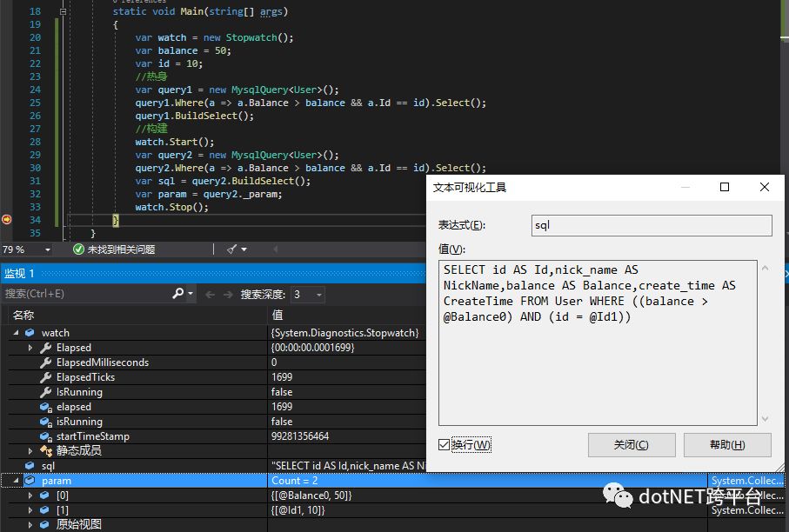Collapse the watch variable node
Image resolution: width=789 pixels, height=532 pixels.
[17, 333]
